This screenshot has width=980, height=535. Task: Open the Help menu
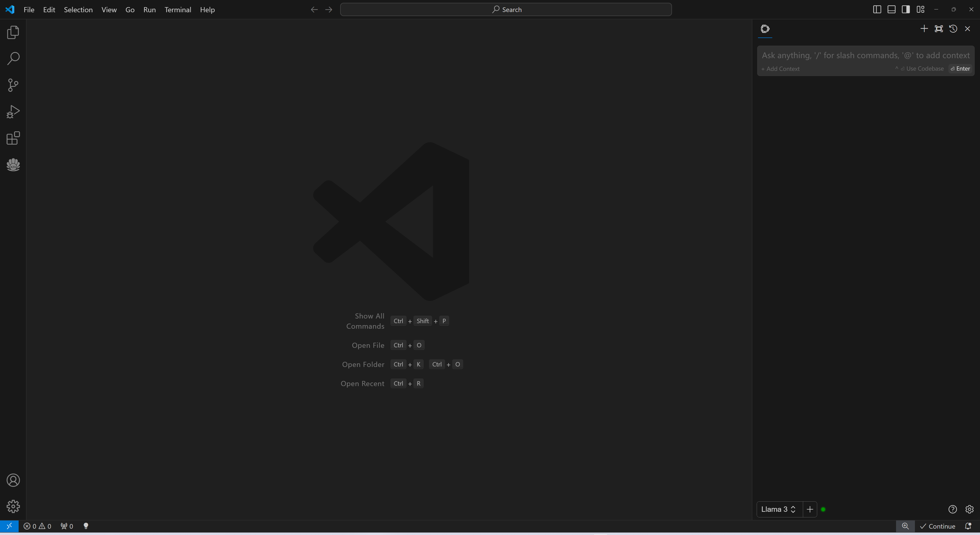[x=207, y=10]
